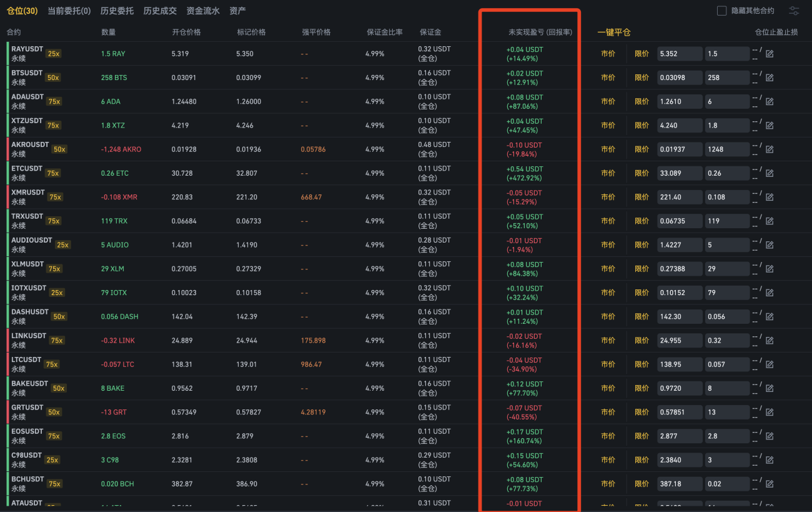Open the TP/SL edit icon for XMRUSDT
Viewport: 812px width, 512px height.
pyautogui.click(x=770, y=197)
